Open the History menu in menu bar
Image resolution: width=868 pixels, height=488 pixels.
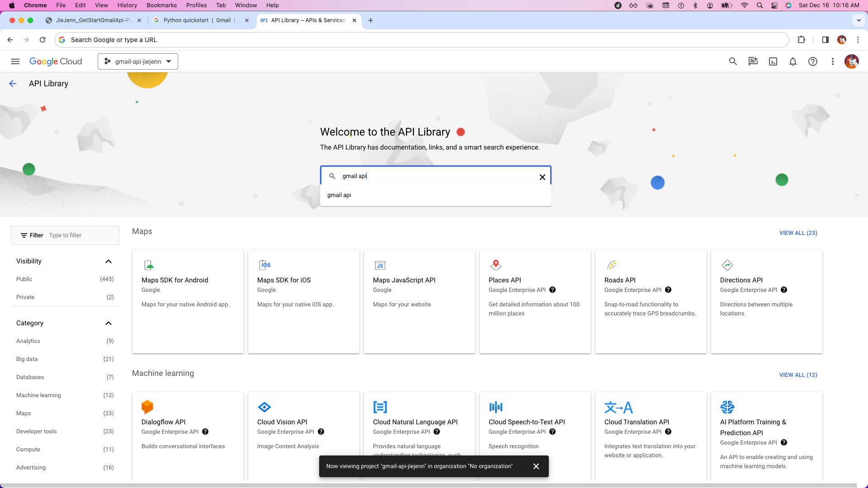[x=127, y=5]
